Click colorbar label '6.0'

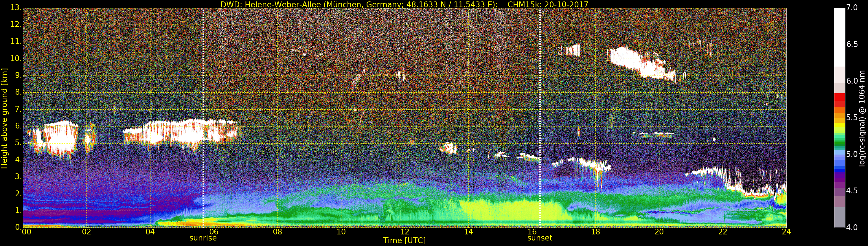pos(852,81)
